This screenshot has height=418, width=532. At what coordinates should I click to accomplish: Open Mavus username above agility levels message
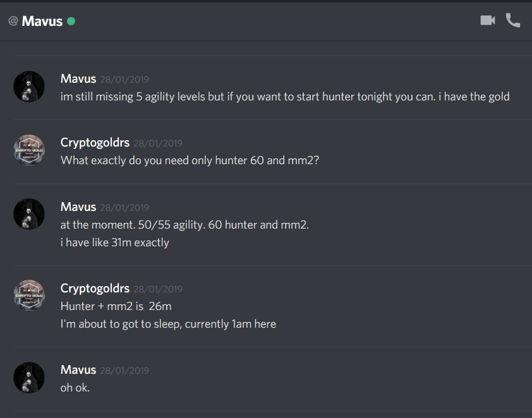(78, 79)
